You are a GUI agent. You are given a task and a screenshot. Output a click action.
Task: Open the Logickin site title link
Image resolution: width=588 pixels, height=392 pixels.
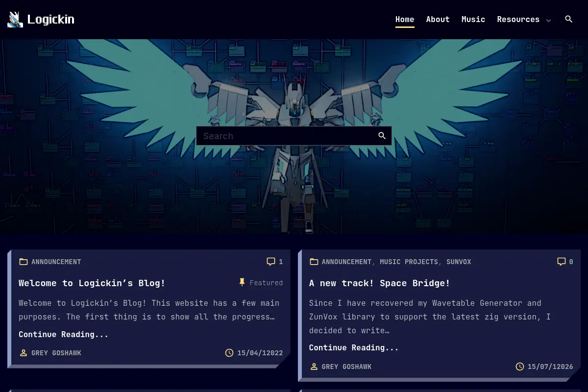tap(51, 20)
